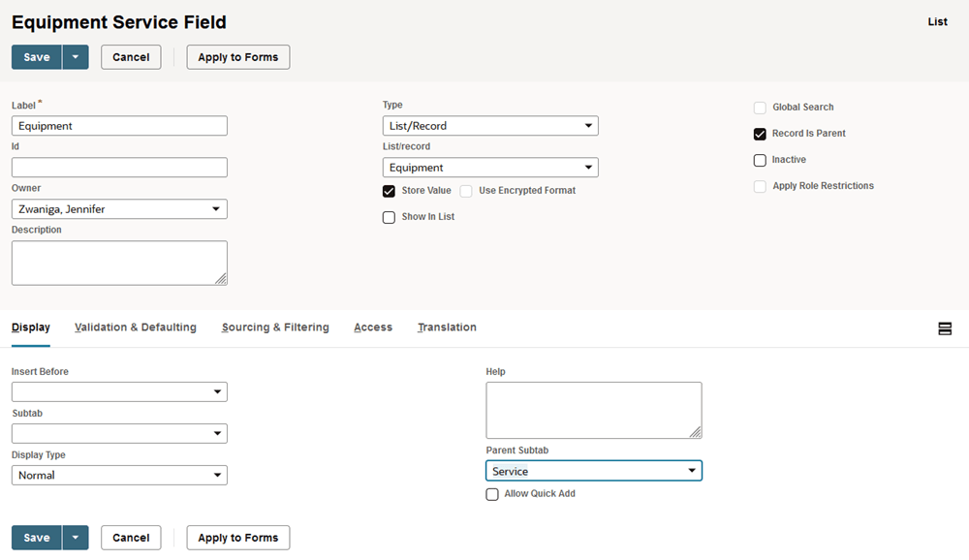This screenshot has height=560, width=969.
Task: Click into the Label text field
Action: point(119,126)
